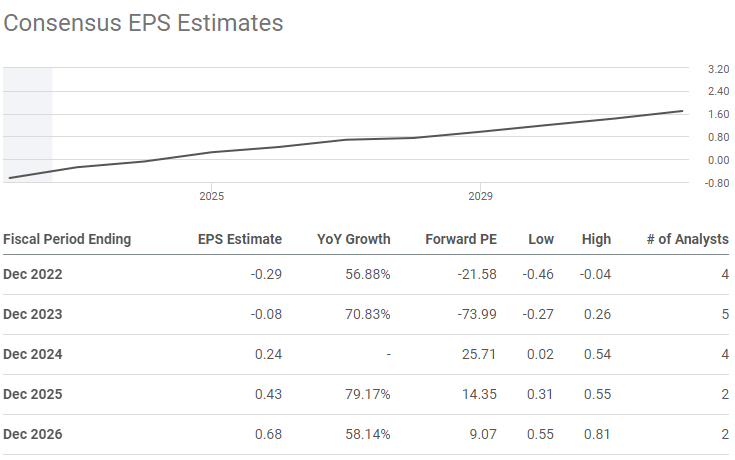Click the Forward PE column header
The width and height of the screenshot is (735, 460).
click(x=461, y=239)
